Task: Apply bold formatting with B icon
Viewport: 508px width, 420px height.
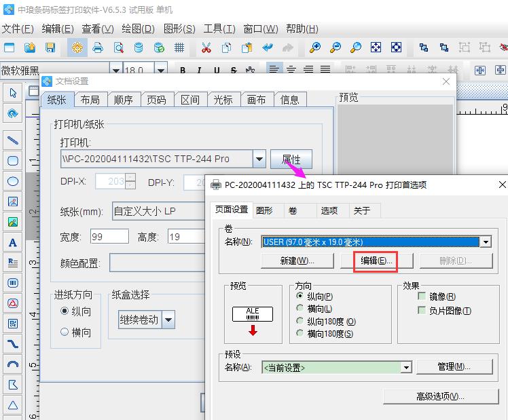Action: tap(183, 70)
